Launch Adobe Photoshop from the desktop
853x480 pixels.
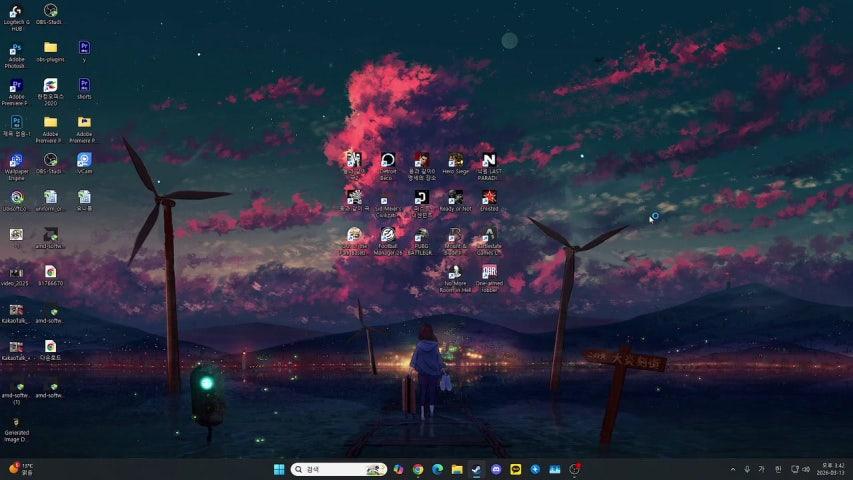click(x=16, y=50)
